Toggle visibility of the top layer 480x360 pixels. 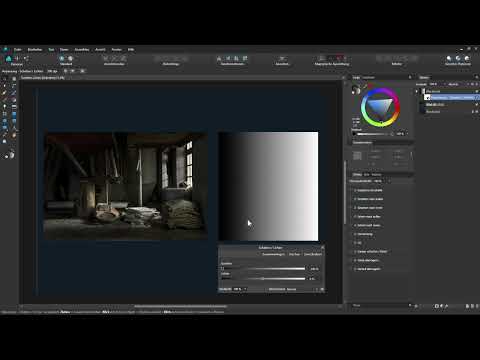pyautogui.click(x=477, y=91)
